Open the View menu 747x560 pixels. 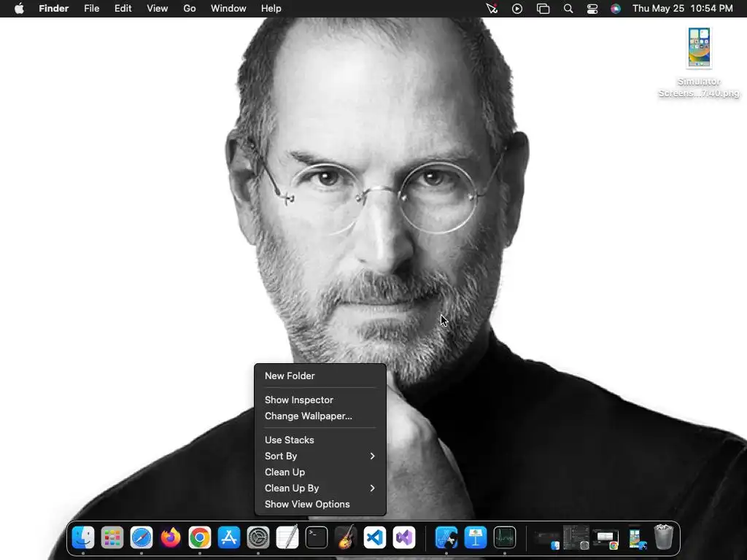[158, 9]
